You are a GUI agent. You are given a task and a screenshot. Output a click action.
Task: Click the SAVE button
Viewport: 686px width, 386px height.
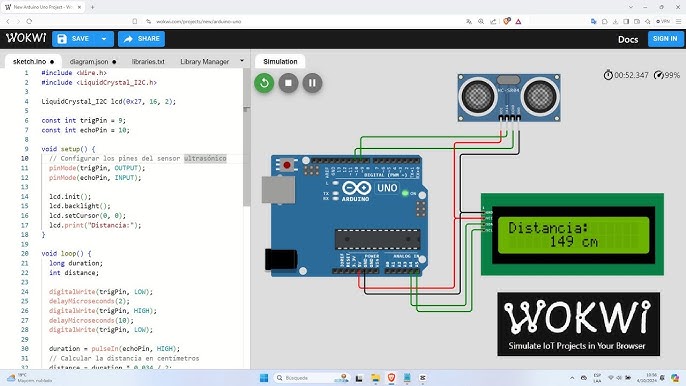(x=74, y=39)
